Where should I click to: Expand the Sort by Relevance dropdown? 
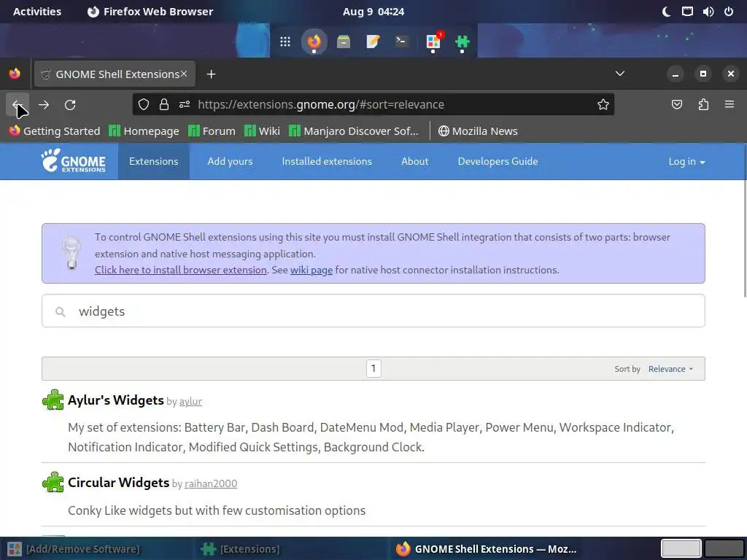pos(671,369)
